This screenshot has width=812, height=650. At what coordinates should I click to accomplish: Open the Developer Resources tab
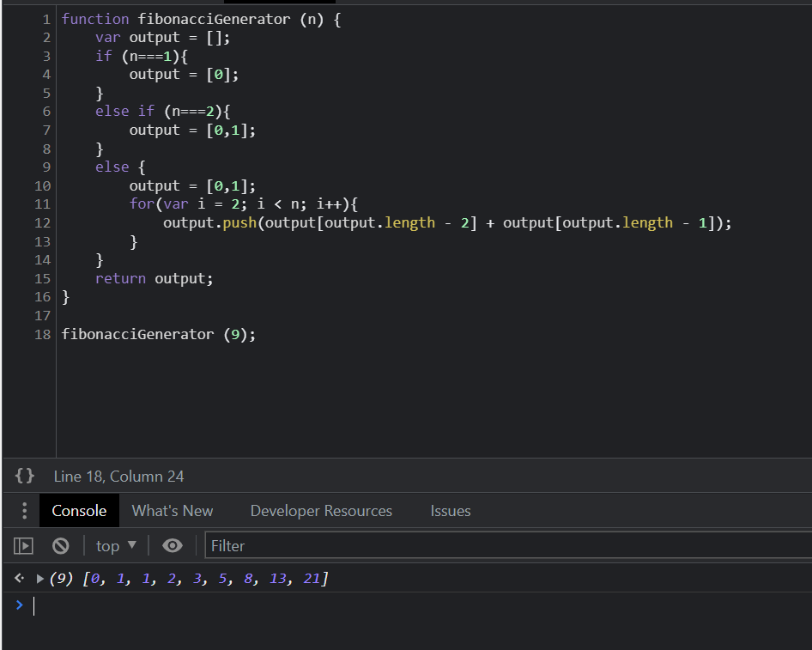click(x=321, y=511)
